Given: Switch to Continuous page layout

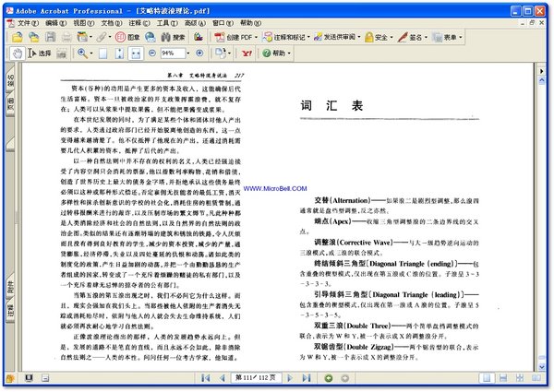Looking at the screenshot, I should click(503, 378).
